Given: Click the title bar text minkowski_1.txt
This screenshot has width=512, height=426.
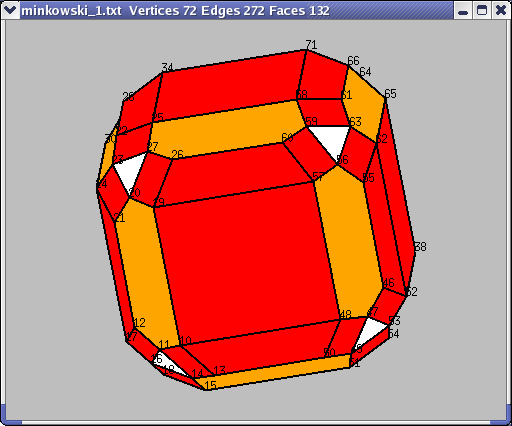Looking at the screenshot, I should (x=71, y=11).
